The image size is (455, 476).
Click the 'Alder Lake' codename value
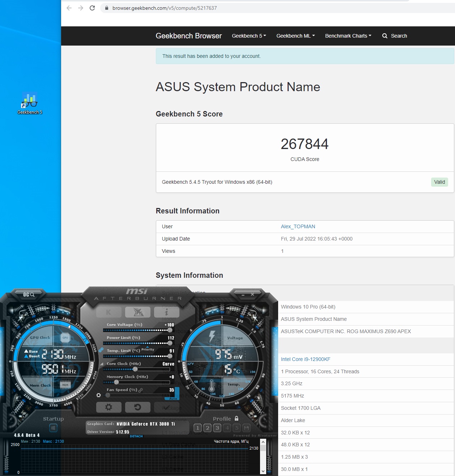click(293, 420)
